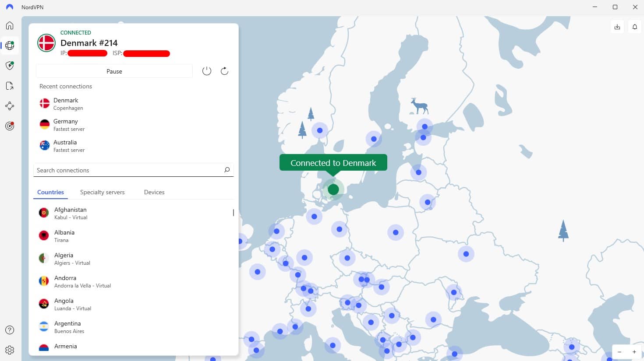Open the Meshnet sidebar icon
This screenshot has height=361, width=644.
[x=10, y=106]
